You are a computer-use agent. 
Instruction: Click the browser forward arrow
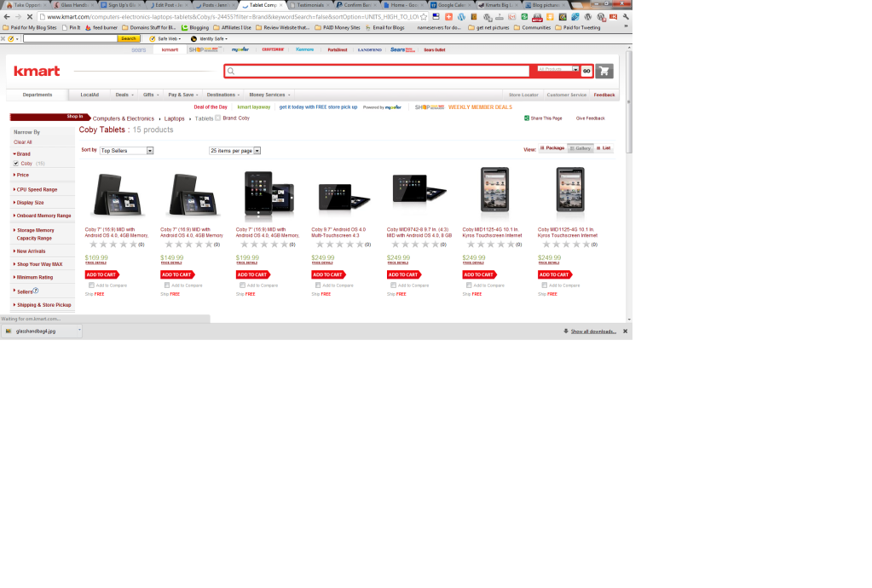[18, 17]
